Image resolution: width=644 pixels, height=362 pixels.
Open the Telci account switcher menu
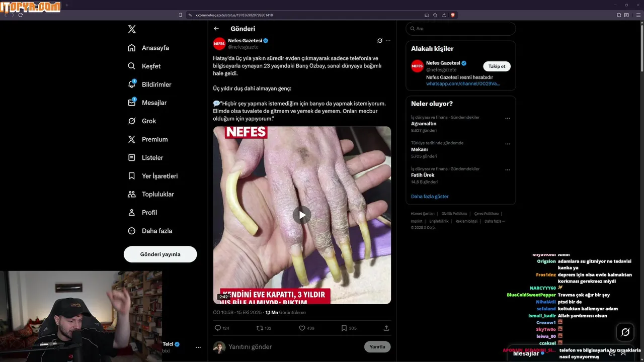click(x=198, y=347)
